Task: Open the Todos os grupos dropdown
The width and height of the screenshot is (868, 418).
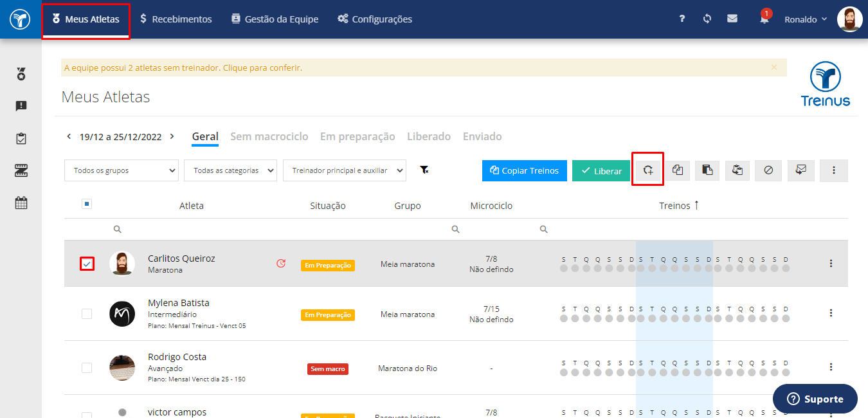Action: click(x=122, y=170)
